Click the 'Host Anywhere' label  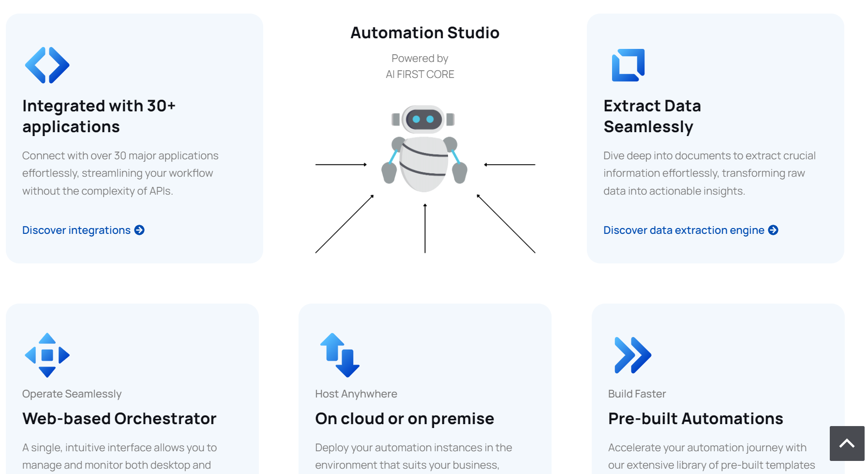coord(356,394)
